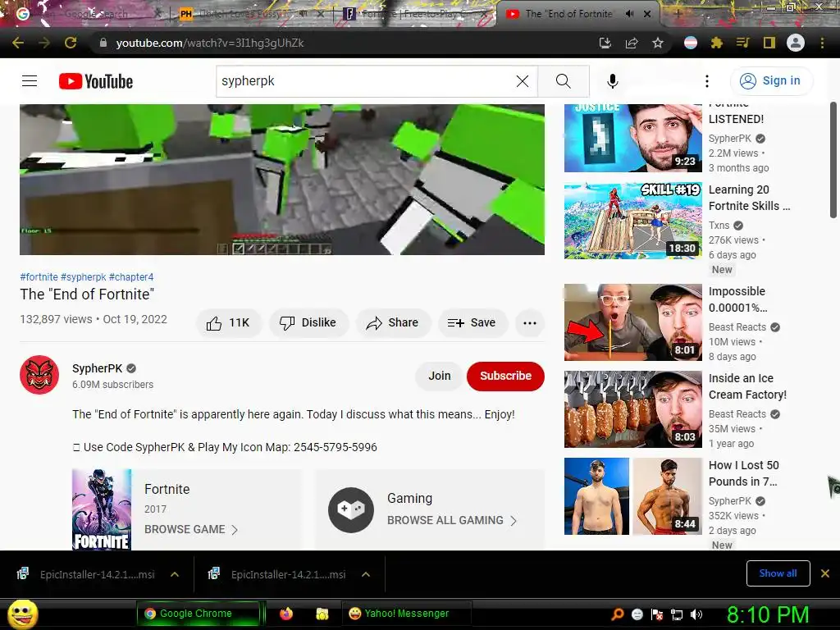Image resolution: width=840 pixels, height=630 pixels.
Task: Bookmark this page with the star icon
Action: coord(658,43)
